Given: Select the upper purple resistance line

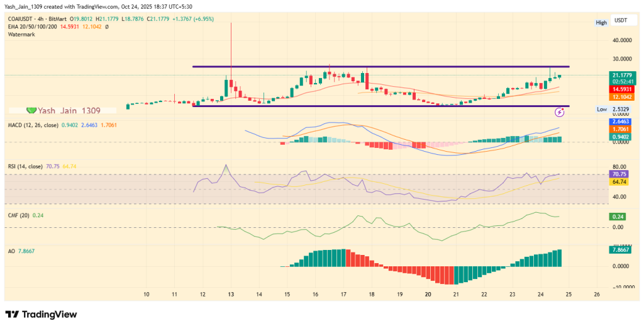Looking at the screenshot, I should pos(377,66).
